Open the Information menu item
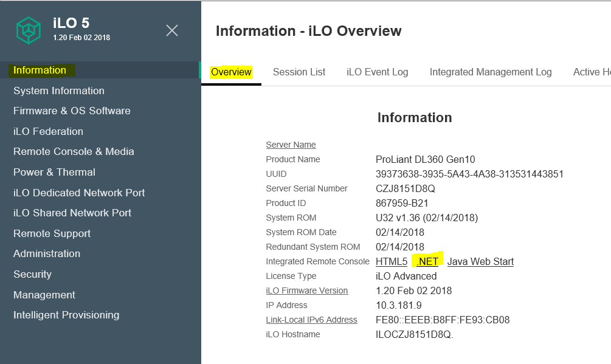The height and width of the screenshot is (364, 611). [40, 70]
